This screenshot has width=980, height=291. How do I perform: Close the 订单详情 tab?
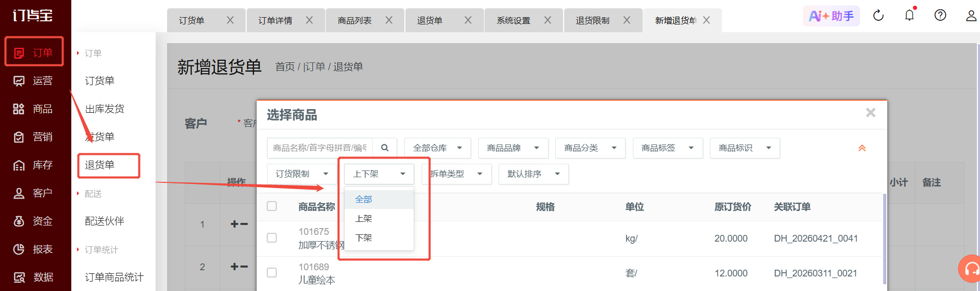tap(309, 20)
